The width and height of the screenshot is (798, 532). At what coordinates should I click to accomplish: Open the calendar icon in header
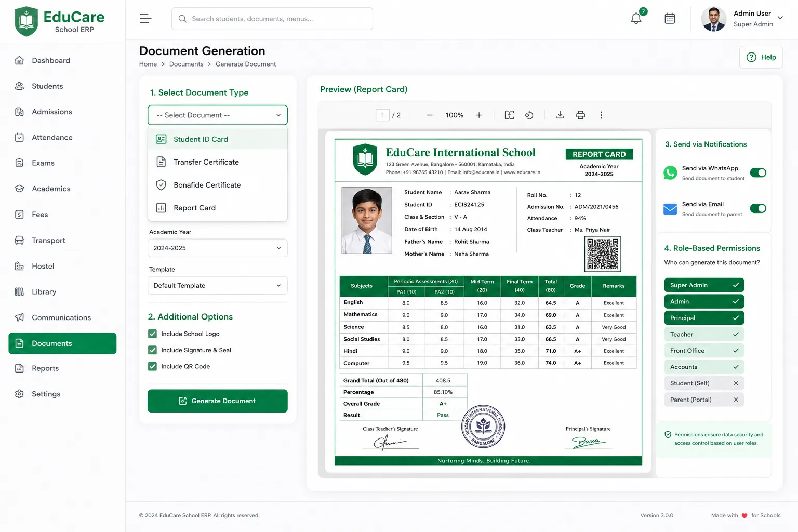coord(670,19)
